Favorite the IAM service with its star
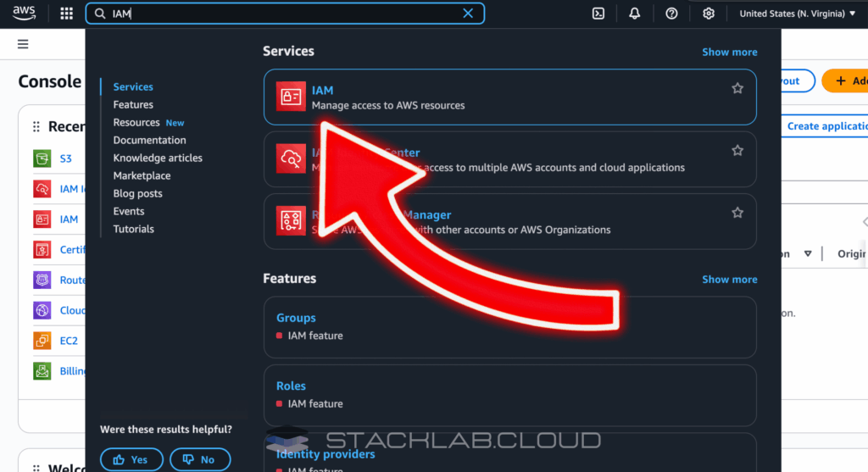Screen dimensions: 868x472 point(737,88)
